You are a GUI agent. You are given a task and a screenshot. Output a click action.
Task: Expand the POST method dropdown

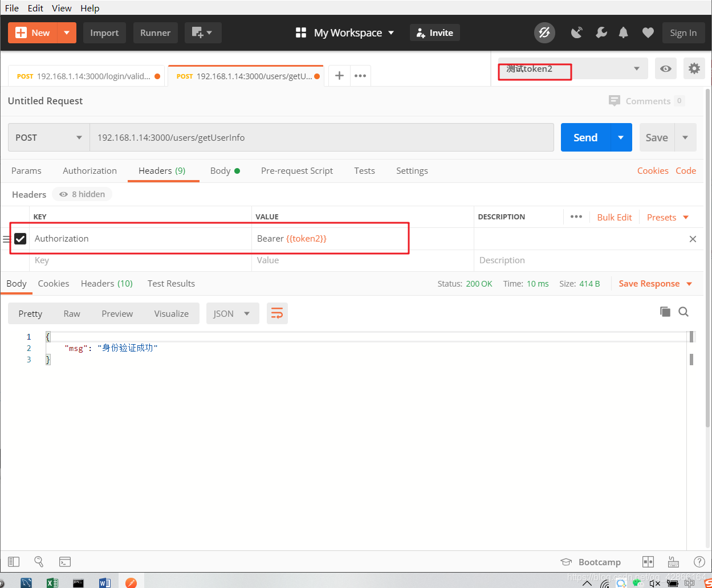pyautogui.click(x=49, y=137)
